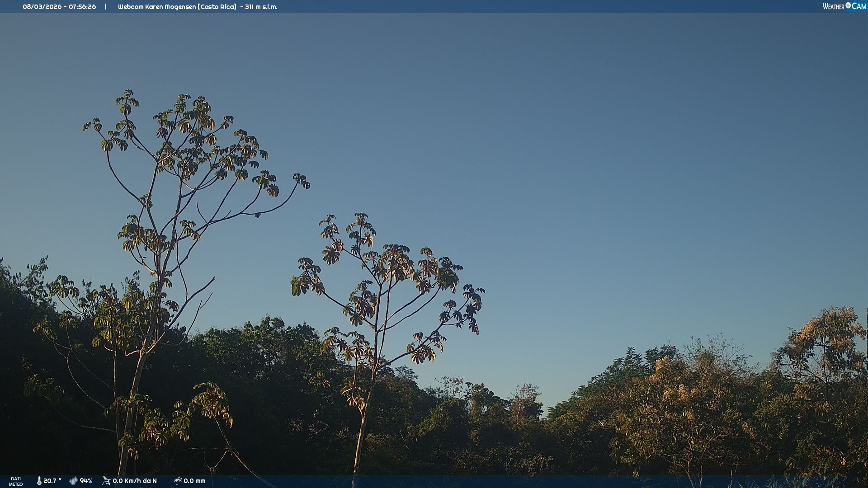
Task: Click the humidity water droplets icon
Action: pos(73,481)
